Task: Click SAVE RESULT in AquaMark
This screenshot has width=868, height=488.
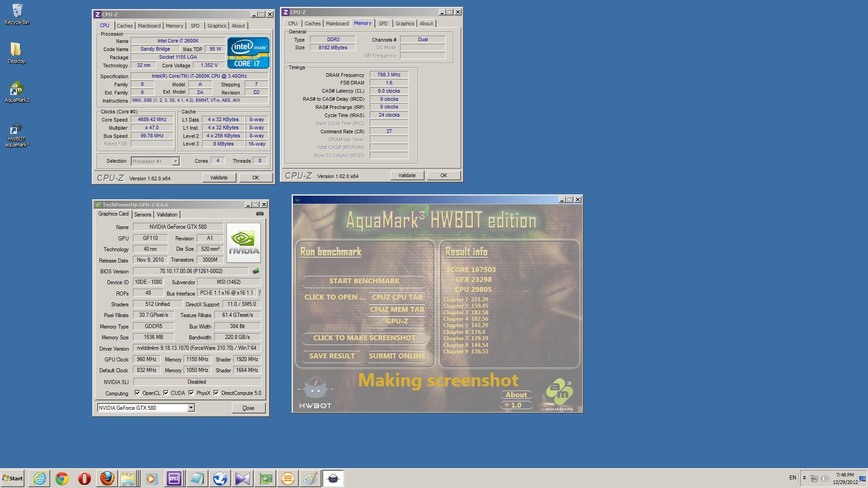Action: pyautogui.click(x=332, y=356)
